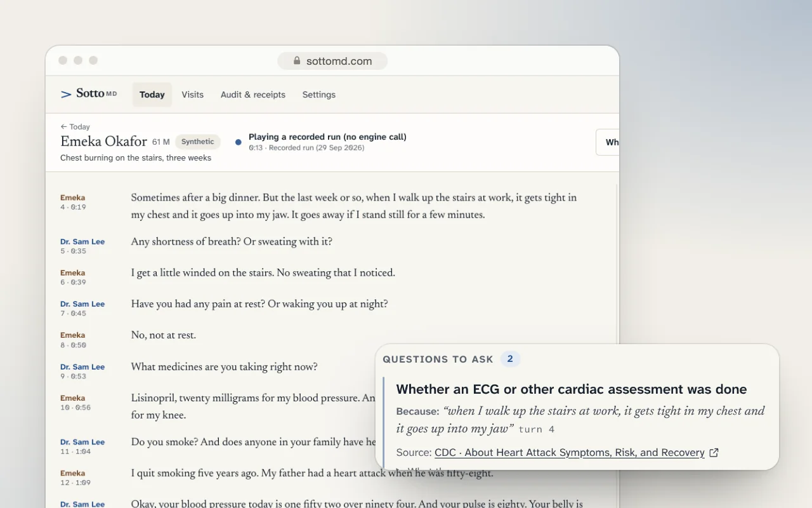Open the CDC heart attack source link

click(570, 453)
